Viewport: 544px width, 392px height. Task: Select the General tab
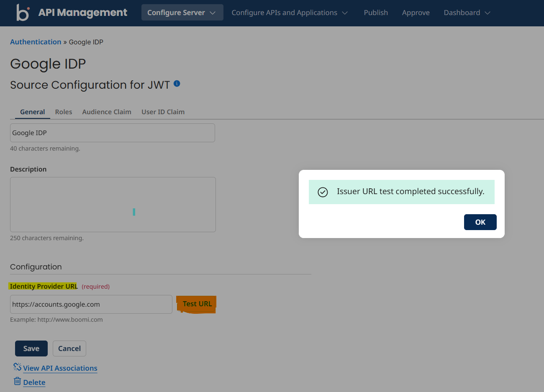tap(32, 112)
